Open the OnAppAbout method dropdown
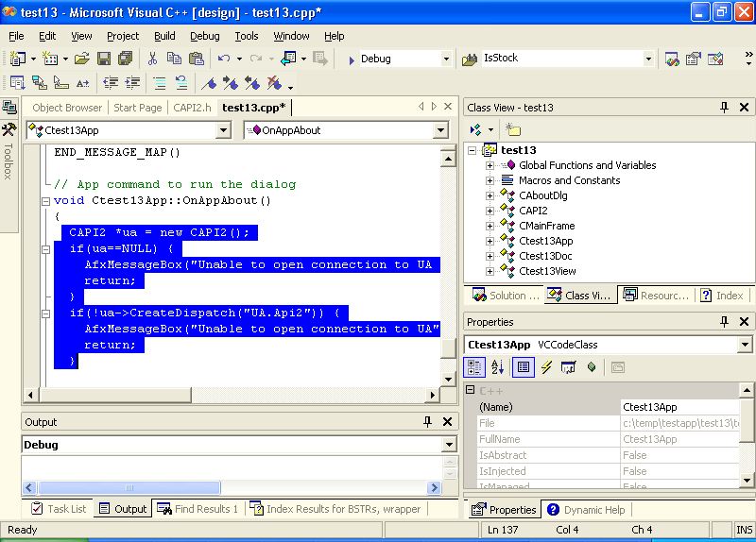The image size is (756, 542). pos(440,130)
